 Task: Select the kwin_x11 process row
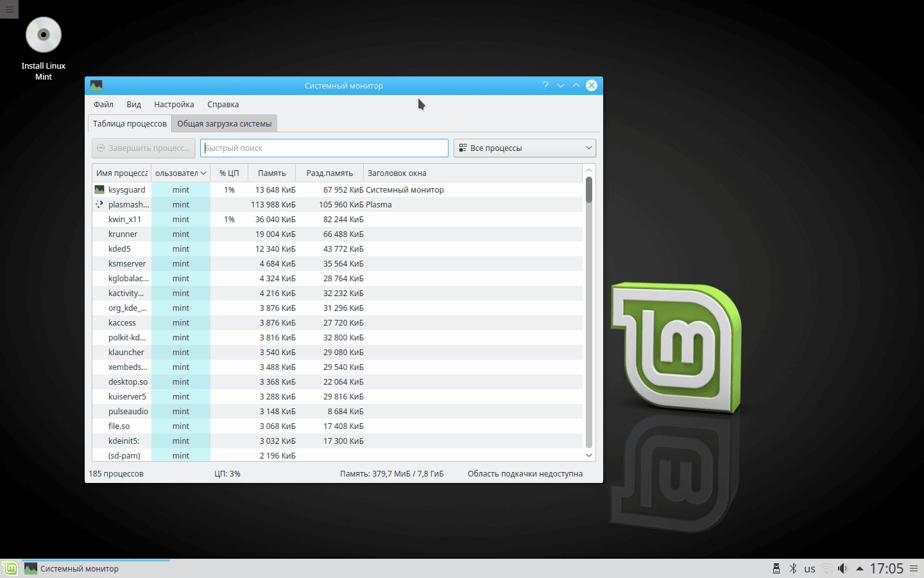coord(338,219)
